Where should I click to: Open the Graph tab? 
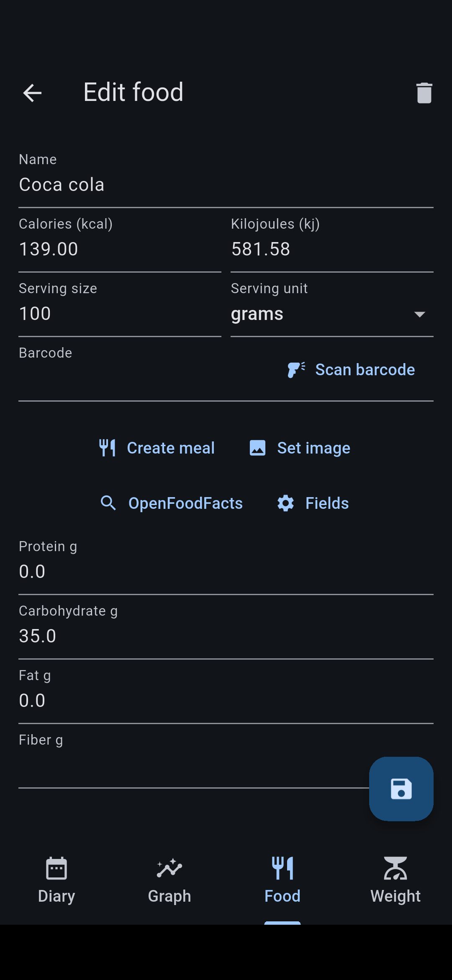point(169,879)
